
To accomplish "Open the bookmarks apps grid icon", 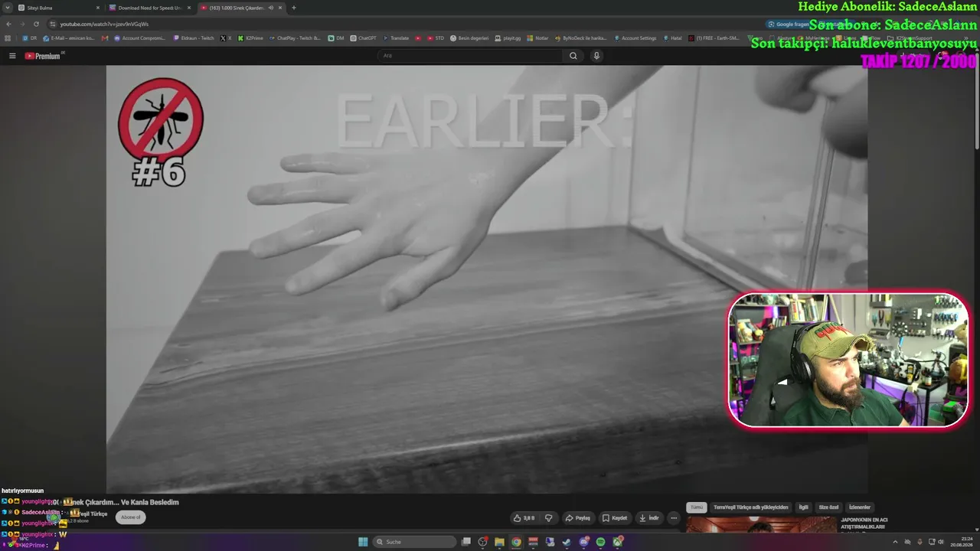I will click(x=8, y=38).
